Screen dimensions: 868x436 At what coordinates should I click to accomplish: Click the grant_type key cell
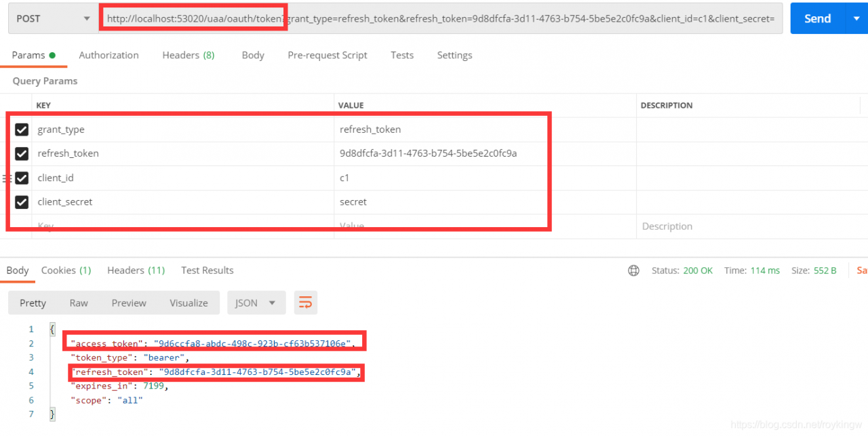(x=183, y=130)
